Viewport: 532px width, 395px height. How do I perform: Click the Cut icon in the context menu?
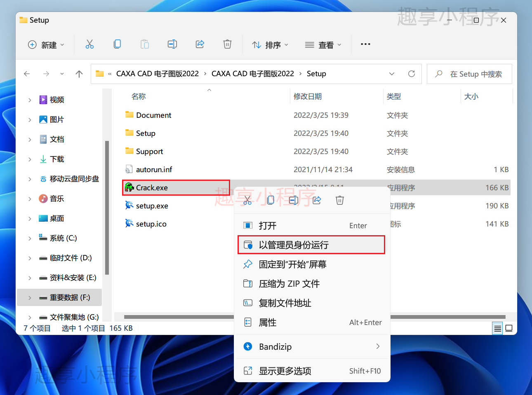247,200
